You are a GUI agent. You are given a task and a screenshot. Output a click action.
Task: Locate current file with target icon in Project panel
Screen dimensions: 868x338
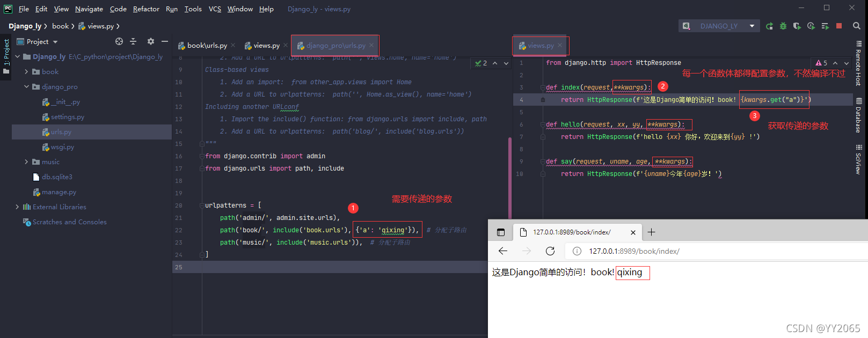pyautogui.click(x=119, y=41)
